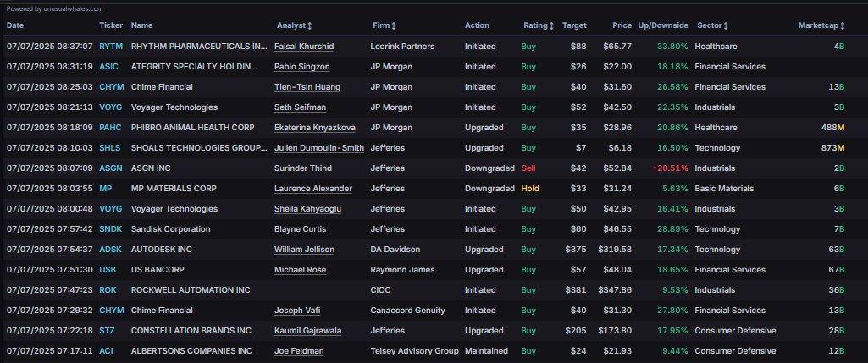The width and height of the screenshot is (868, 363).
Task: Open analyst Joe Feldman profile
Action: tap(299, 351)
